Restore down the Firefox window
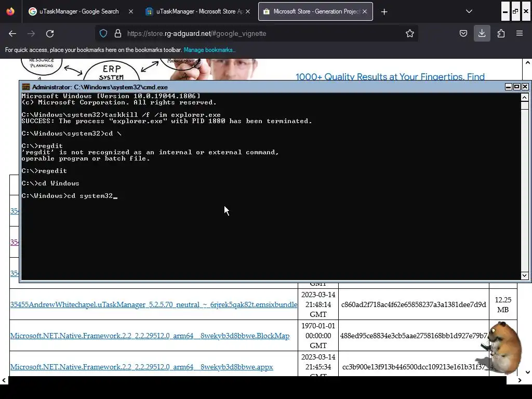 click(x=515, y=11)
